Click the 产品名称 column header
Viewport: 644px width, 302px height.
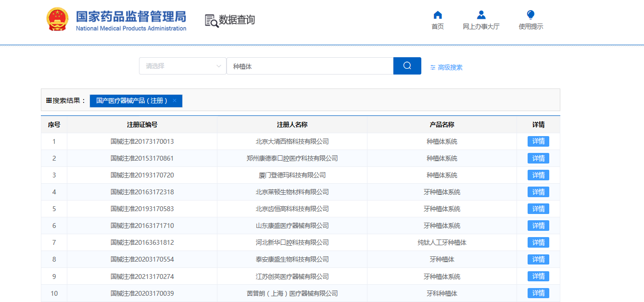point(442,125)
